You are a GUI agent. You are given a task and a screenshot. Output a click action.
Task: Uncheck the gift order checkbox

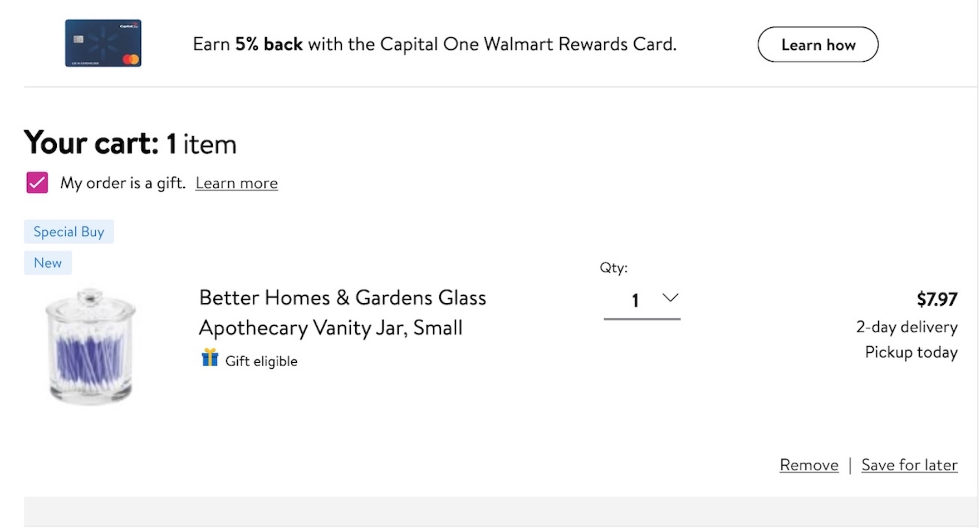click(x=37, y=182)
